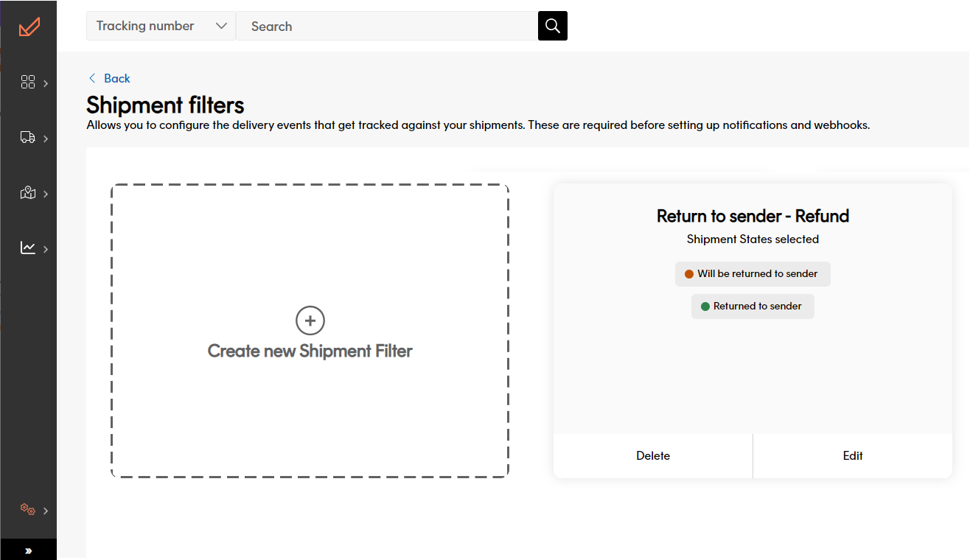Go Back using the back link
This screenshot has width=970, height=560.
[x=109, y=78]
